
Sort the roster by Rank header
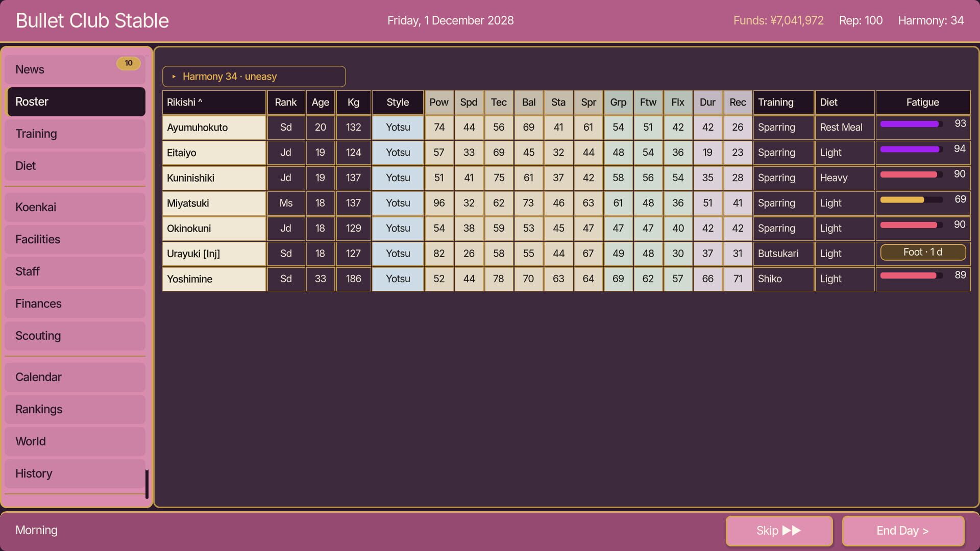tap(286, 102)
